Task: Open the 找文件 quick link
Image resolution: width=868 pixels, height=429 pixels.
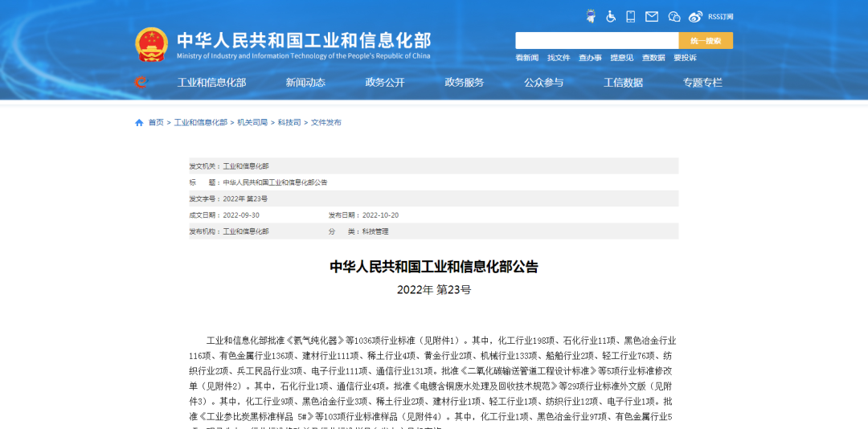Action: click(559, 58)
